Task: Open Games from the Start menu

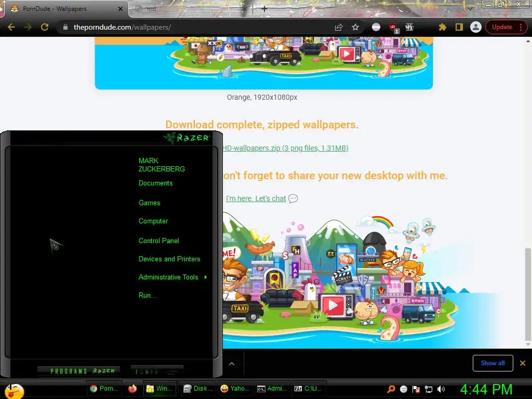Action: (x=149, y=203)
